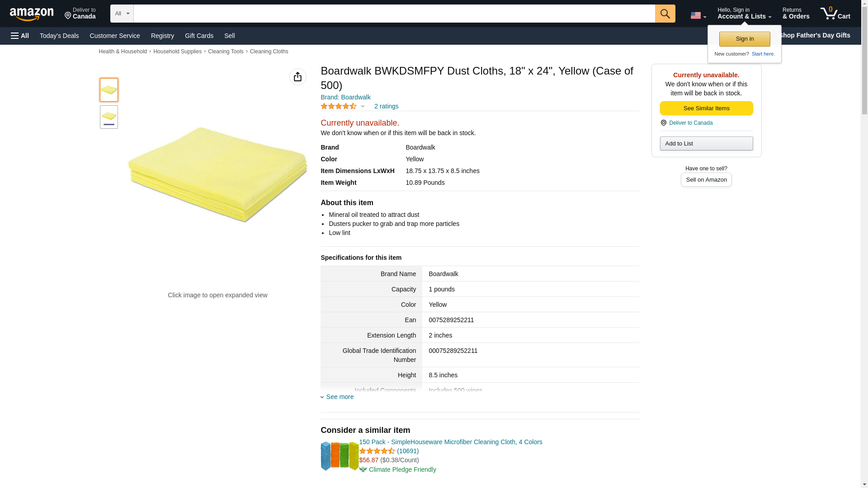Open the Brand: Boardwalk link

[x=345, y=97]
